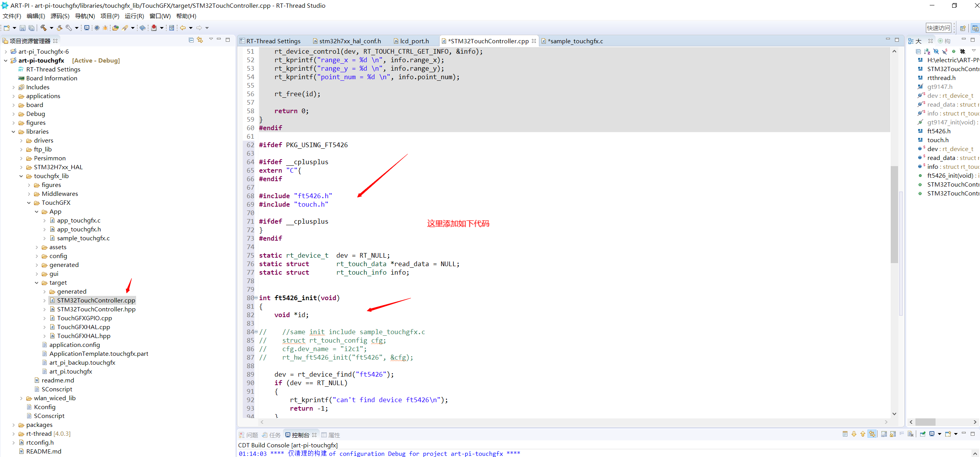Collapse the touchgfx_lib folder
980x457 pixels.
pos(21,176)
